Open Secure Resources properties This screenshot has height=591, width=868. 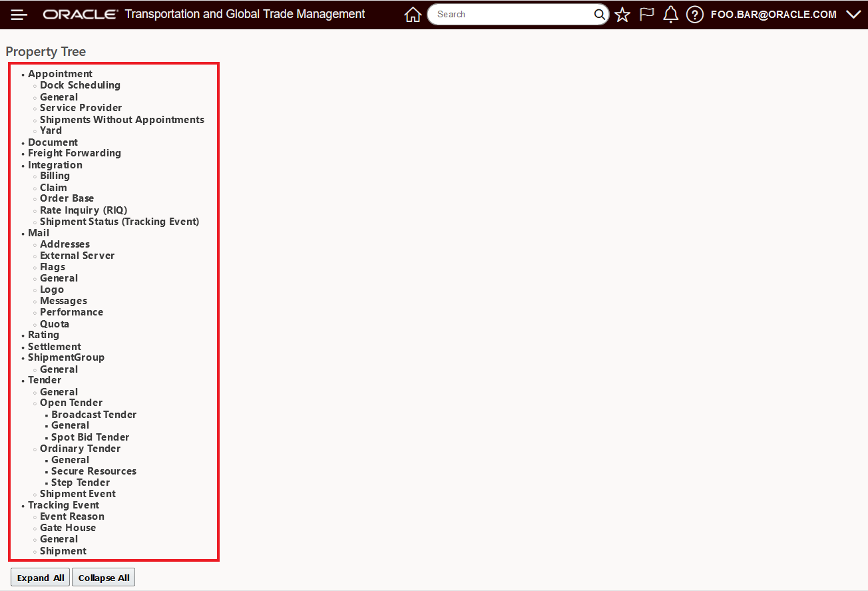click(x=94, y=471)
